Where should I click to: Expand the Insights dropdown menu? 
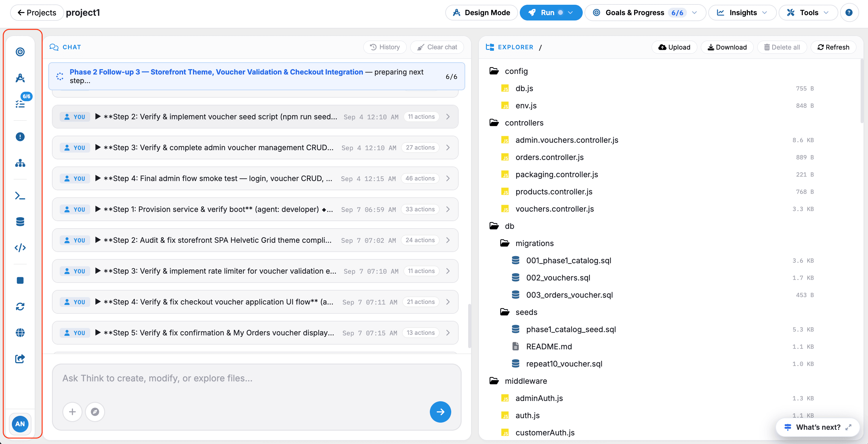tap(742, 13)
